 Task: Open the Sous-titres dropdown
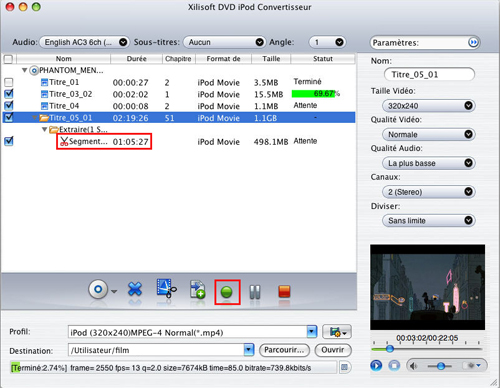click(x=224, y=42)
